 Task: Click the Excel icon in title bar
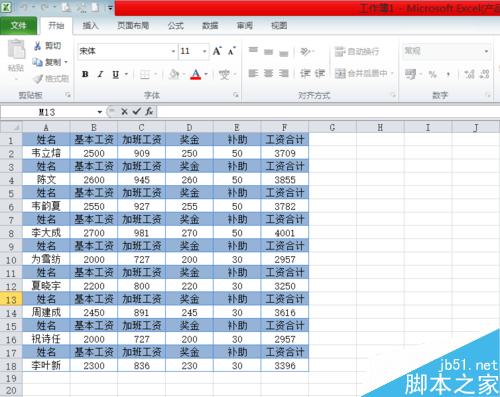[7, 7]
